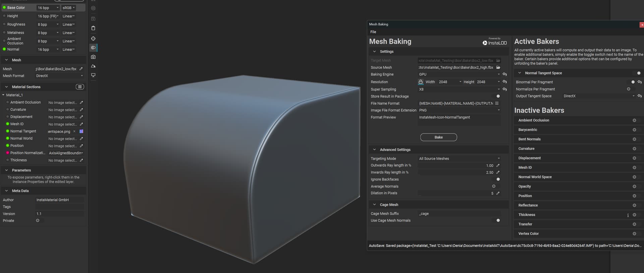Toggle the resolution aspect lock icon
644x273 pixels.
421,82
